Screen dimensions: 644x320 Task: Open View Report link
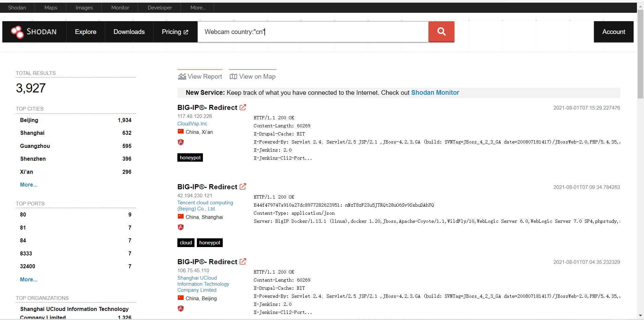coord(200,77)
